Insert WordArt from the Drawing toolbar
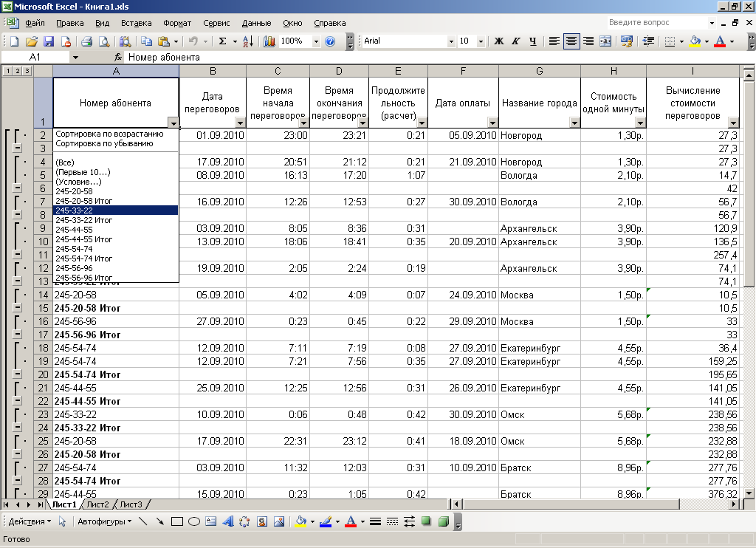 coord(227,521)
